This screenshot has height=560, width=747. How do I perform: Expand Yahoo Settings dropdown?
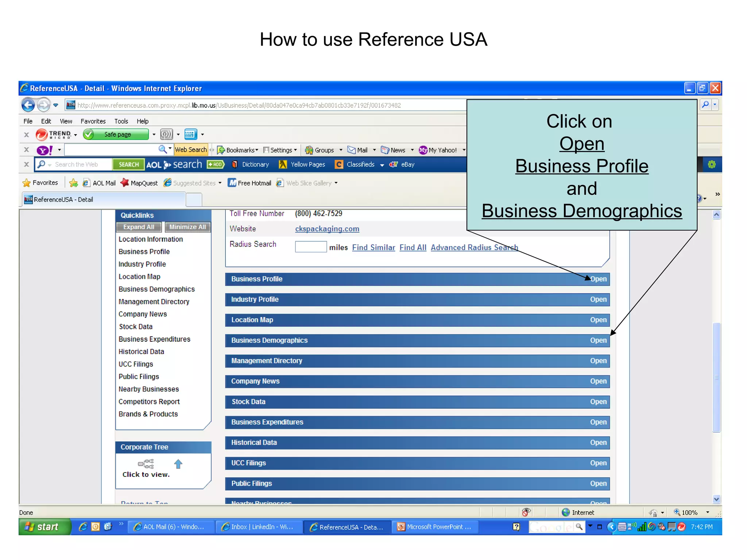(295, 150)
